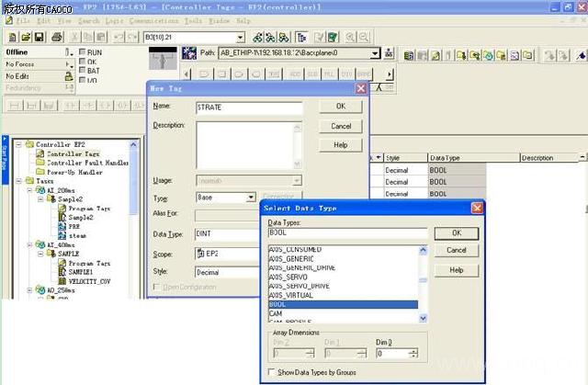588x385 pixels.
Task: Enable Show Data Types by Groups
Action: pyautogui.click(x=272, y=372)
